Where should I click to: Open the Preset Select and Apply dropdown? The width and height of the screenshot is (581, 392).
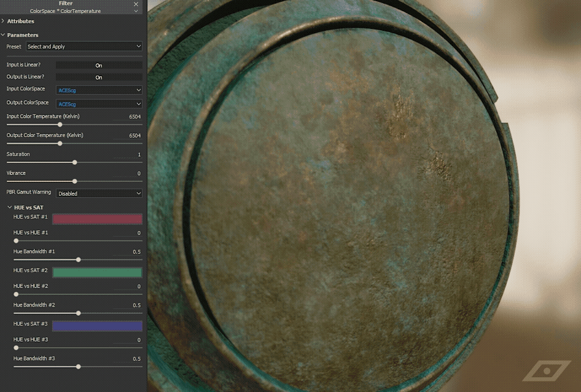(84, 46)
